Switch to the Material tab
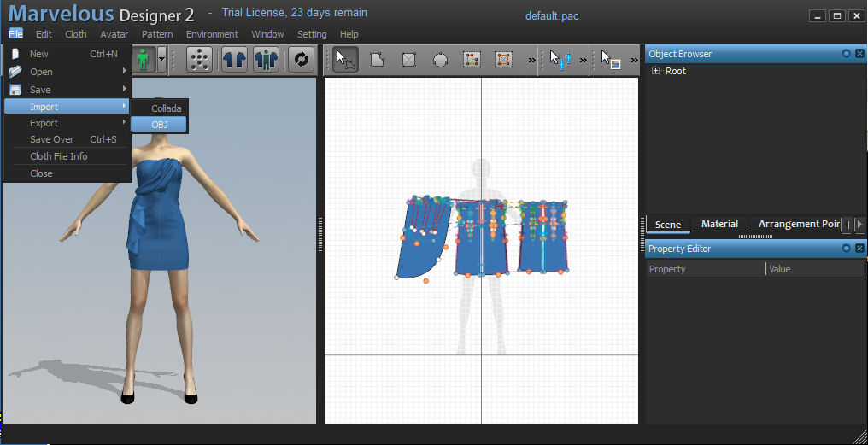The height and width of the screenshot is (445, 868). (719, 224)
